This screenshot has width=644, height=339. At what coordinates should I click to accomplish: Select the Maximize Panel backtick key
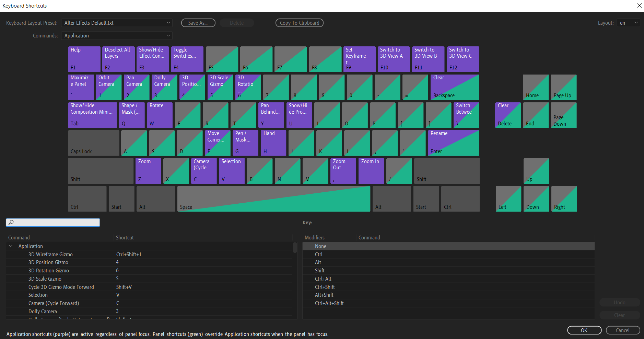[x=81, y=87]
